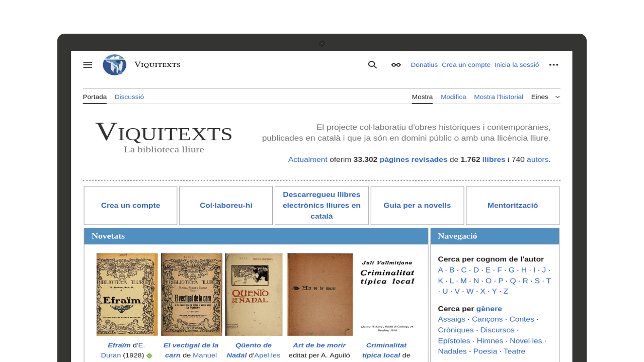Open the Novel·les genre link
Viewport: 644px width, 362px height.
tap(526, 341)
